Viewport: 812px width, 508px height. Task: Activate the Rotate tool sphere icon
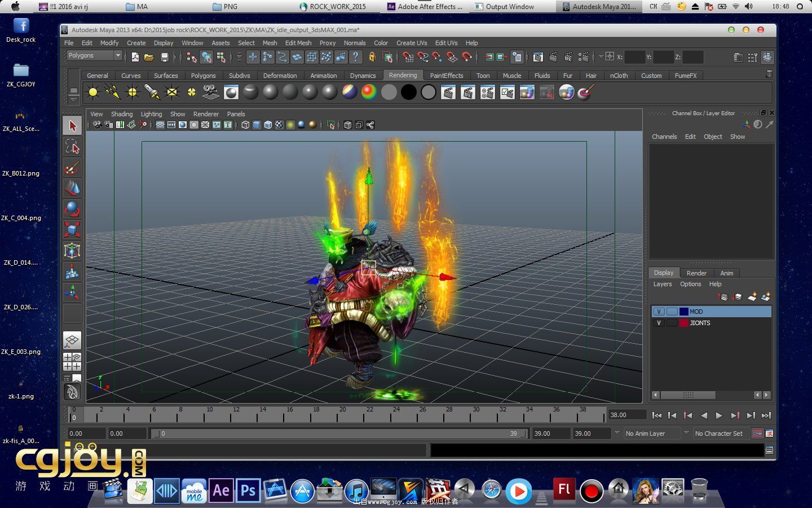(x=72, y=209)
